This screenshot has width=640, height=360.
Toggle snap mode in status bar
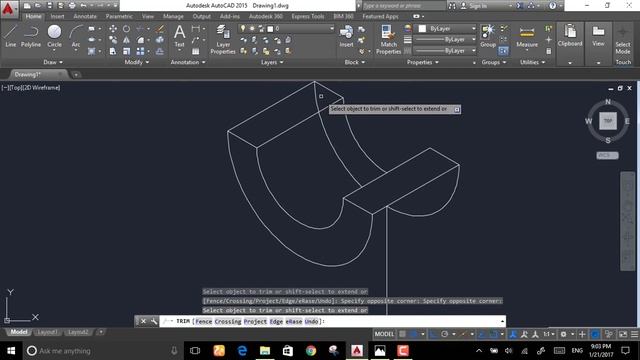[x=414, y=334]
